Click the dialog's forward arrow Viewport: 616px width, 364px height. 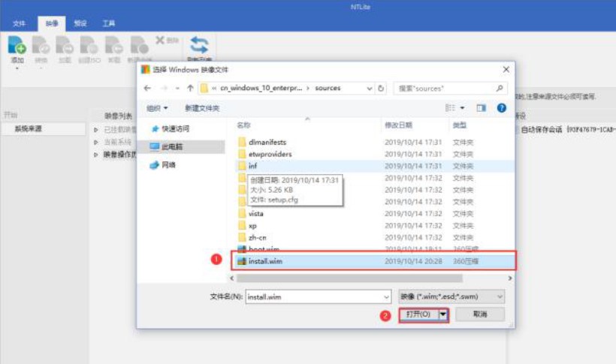[165, 88]
